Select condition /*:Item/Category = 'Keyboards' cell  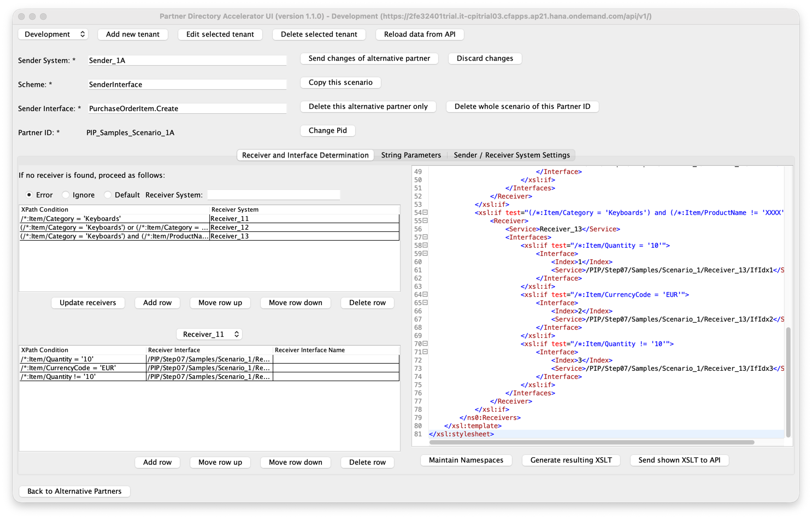(x=115, y=219)
